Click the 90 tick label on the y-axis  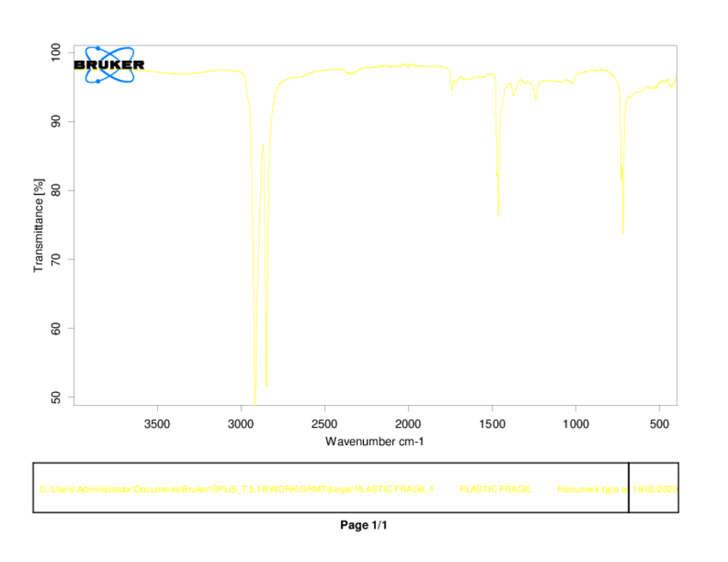(x=55, y=122)
